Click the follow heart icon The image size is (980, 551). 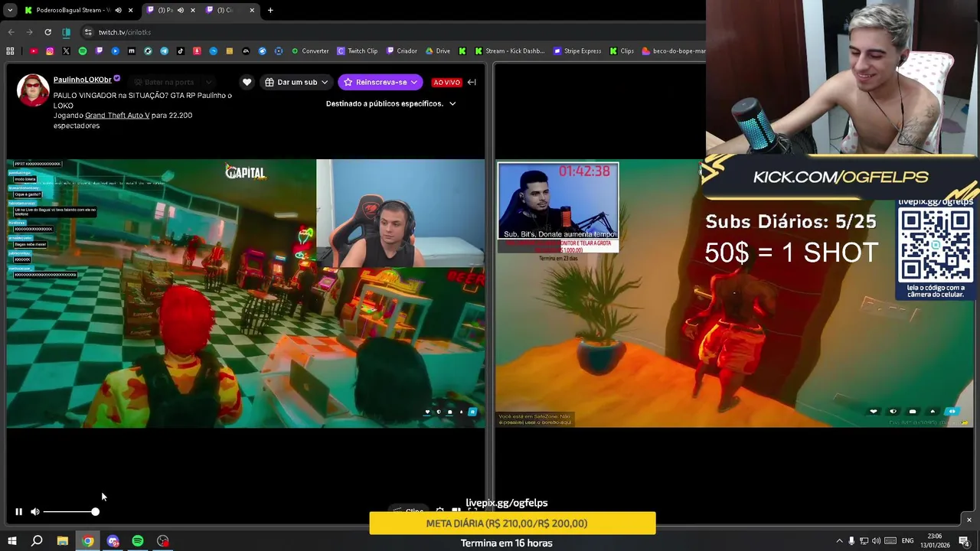click(247, 82)
